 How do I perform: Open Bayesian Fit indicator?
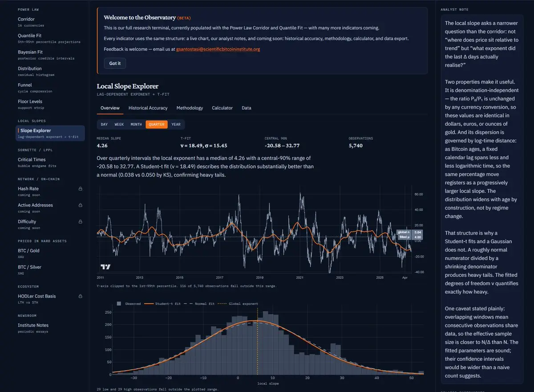point(50,55)
